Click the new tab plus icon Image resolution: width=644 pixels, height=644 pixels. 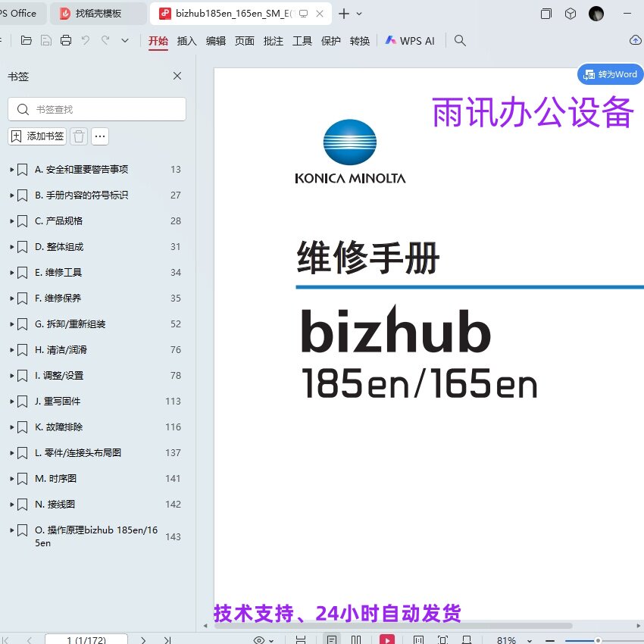click(344, 14)
